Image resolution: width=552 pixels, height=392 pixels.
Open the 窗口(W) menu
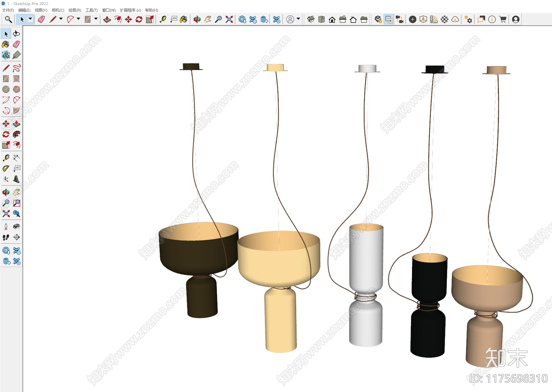coord(109,10)
